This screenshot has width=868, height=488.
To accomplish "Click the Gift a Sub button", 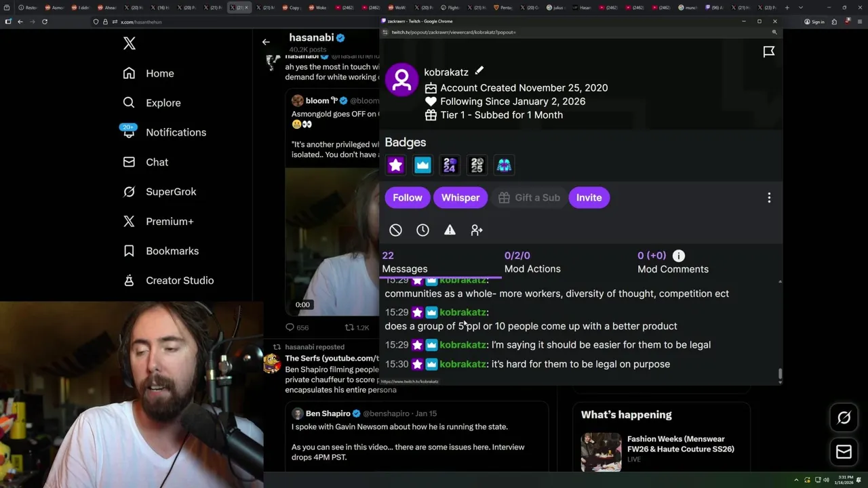I will coord(529,198).
